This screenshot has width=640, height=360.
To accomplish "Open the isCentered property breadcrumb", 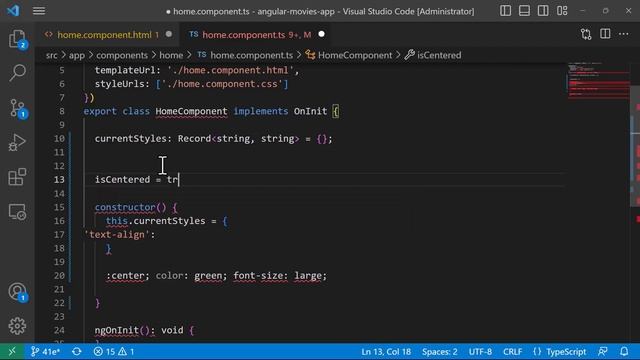I will tap(433, 55).
